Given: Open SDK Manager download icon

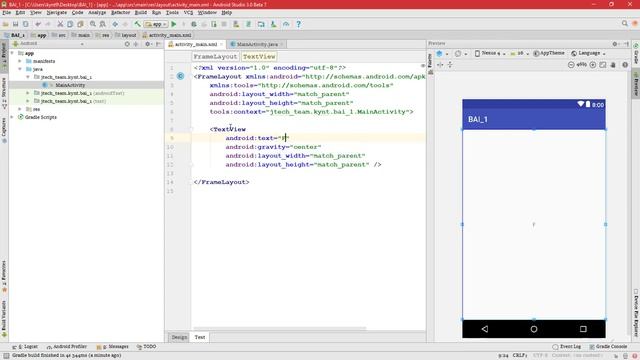Looking at the screenshot, I should [x=273, y=24].
